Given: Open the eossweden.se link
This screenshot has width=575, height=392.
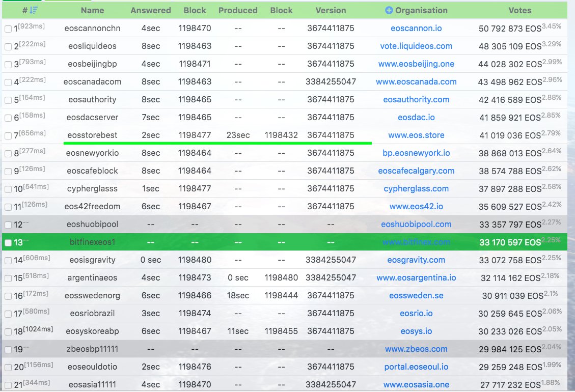Looking at the screenshot, I should [x=416, y=296].
